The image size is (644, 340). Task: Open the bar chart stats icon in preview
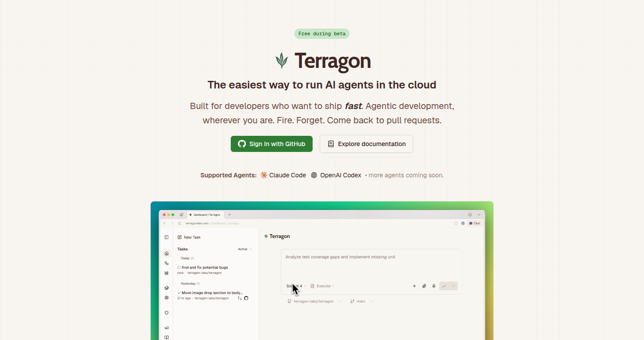[x=166, y=273]
